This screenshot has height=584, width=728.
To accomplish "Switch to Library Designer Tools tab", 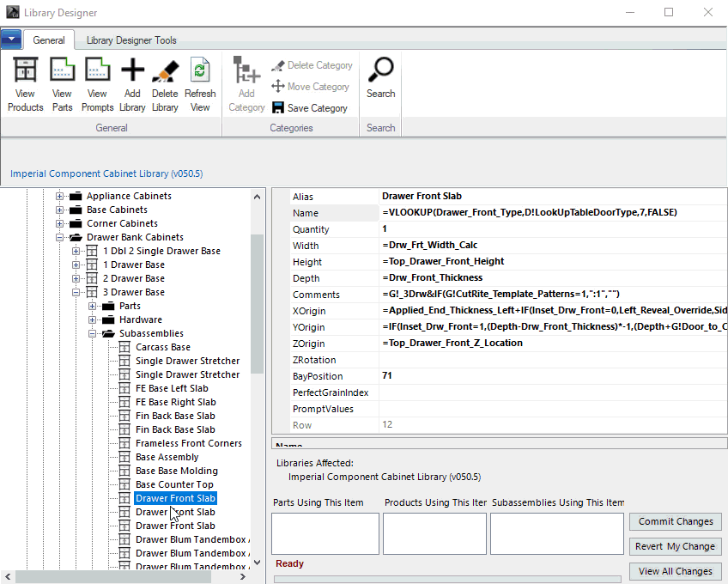I will [x=131, y=40].
